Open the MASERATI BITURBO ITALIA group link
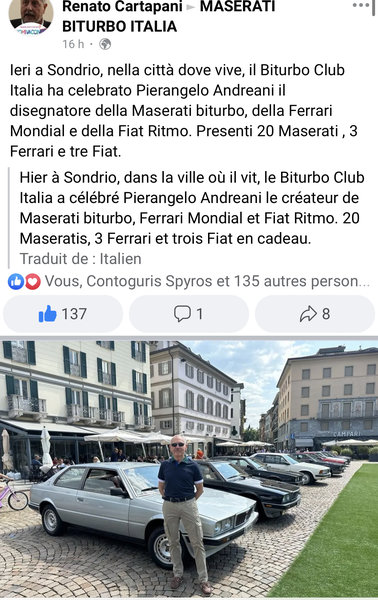Image resolution: width=378 pixels, height=600 pixels. coord(168,16)
